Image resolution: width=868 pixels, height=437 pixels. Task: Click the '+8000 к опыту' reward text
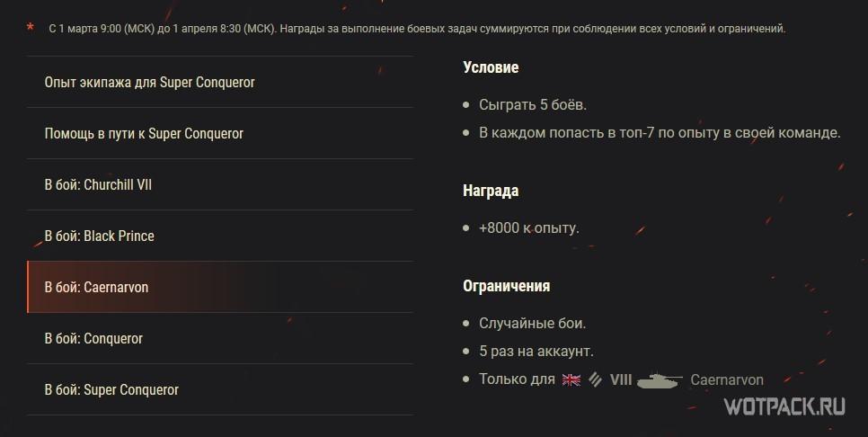pos(529,228)
